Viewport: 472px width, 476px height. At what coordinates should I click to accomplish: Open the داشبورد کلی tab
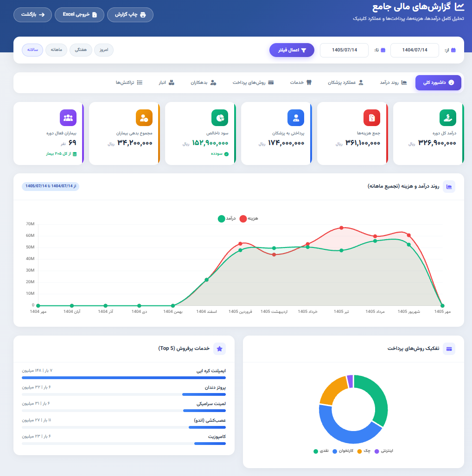[x=438, y=83]
